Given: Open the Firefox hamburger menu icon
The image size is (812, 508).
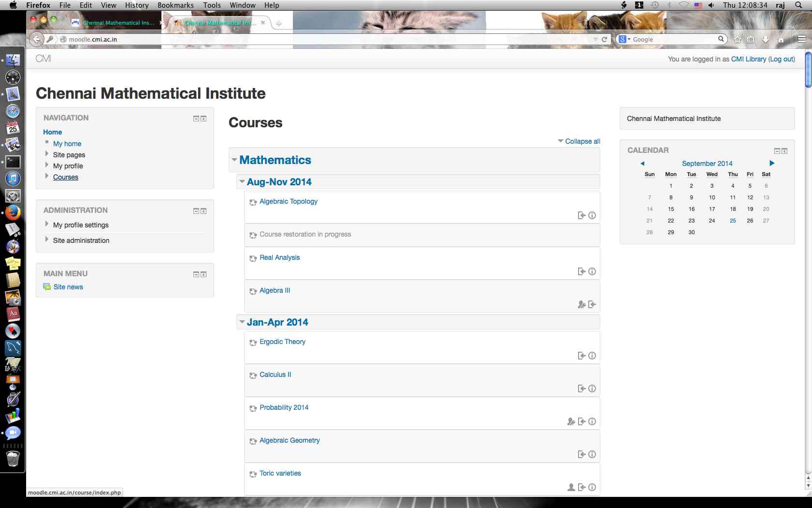Looking at the screenshot, I should click(802, 40).
